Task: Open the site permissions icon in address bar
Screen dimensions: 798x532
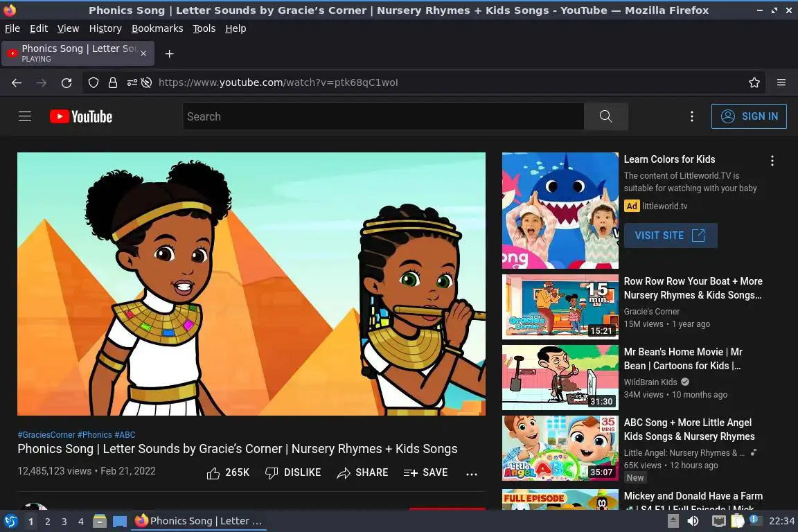Action: click(132, 82)
